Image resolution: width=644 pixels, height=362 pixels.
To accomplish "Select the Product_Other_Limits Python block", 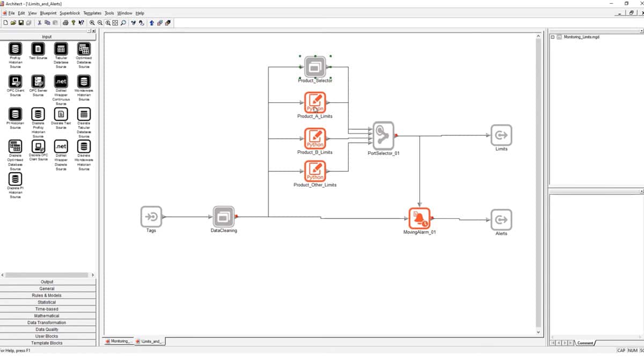I will pos(315,171).
